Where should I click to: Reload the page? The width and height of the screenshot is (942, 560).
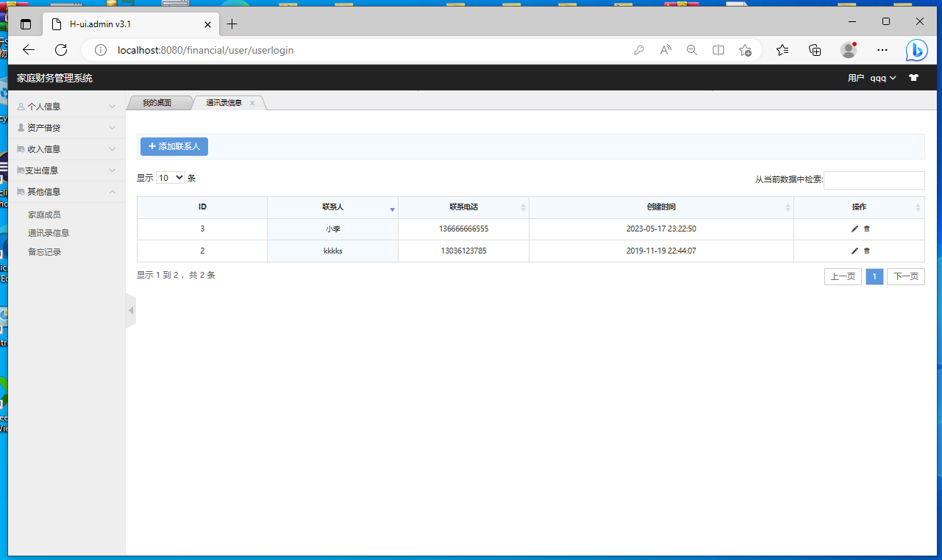click(61, 50)
